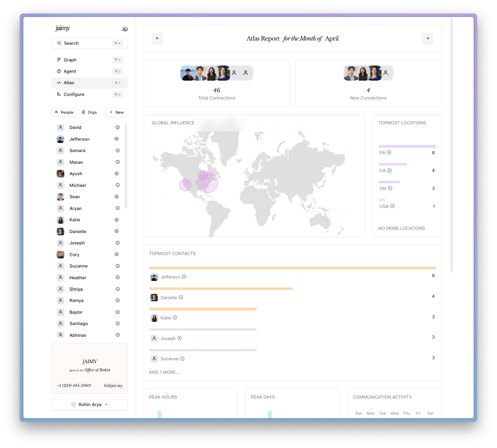The width and height of the screenshot is (497, 448).
Task: Select Katie in the people list
Action: click(75, 220)
